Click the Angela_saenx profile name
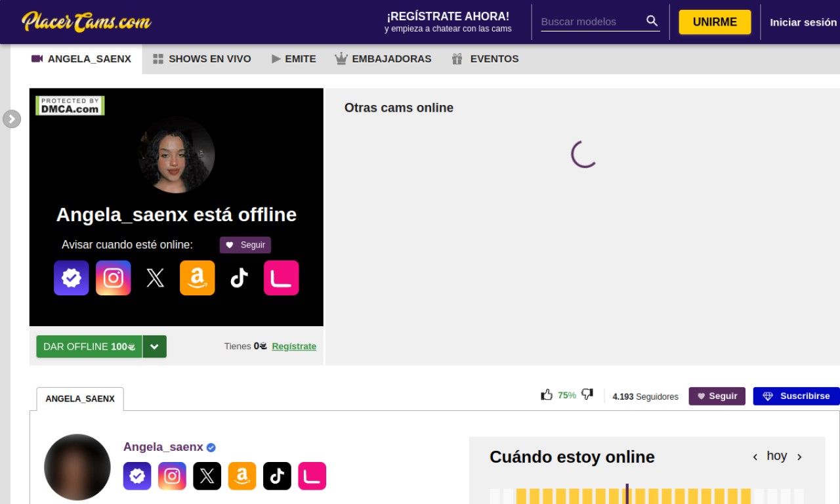Screen dimensions: 840x504 [x=163, y=447]
